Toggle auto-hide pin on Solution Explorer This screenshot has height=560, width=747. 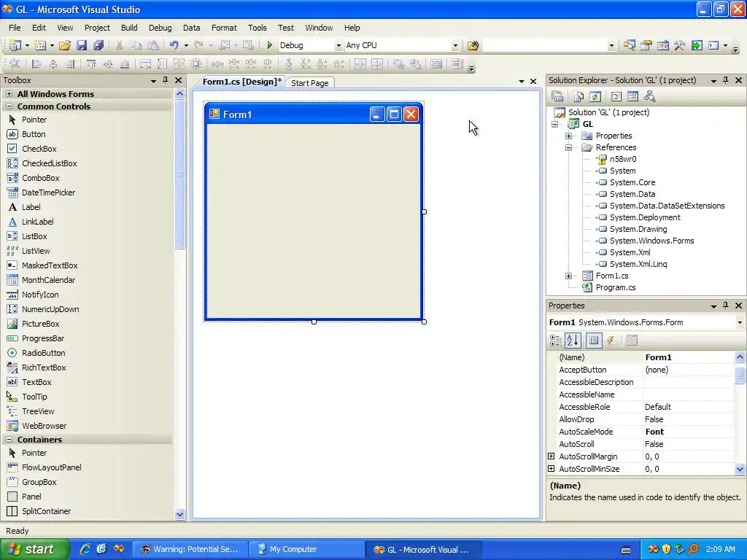726,80
